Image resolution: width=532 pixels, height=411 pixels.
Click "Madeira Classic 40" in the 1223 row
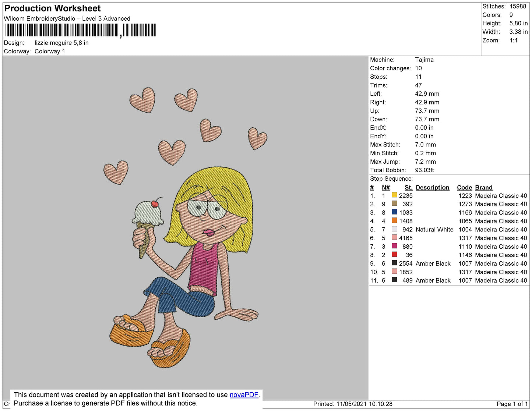(501, 195)
